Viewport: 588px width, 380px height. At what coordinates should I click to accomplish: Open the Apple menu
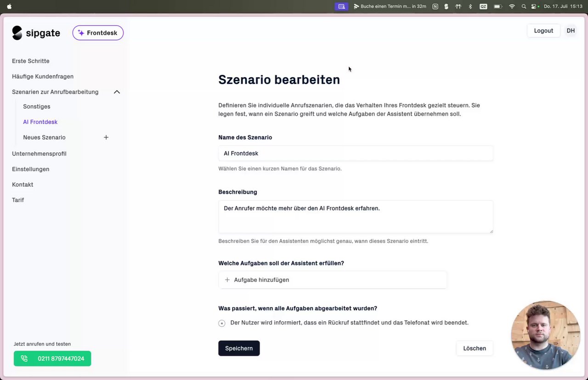10,6
